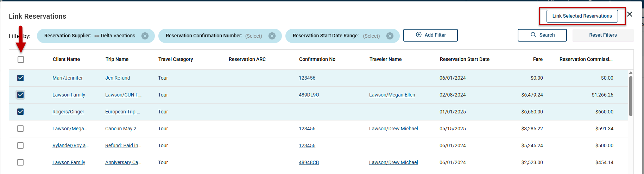Uncheck the Marr/Jennifer reservation row
This screenshot has height=174, width=644.
pyautogui.click(x=20, y=78)
